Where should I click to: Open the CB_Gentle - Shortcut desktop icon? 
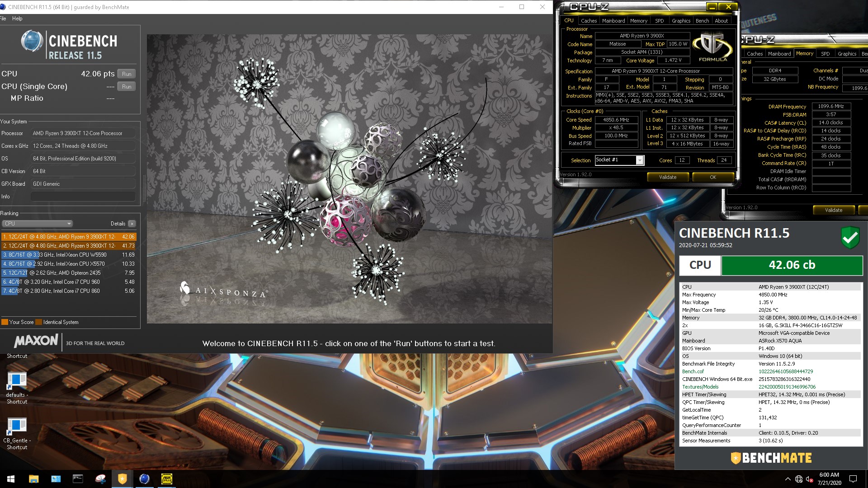coord(17,433)
